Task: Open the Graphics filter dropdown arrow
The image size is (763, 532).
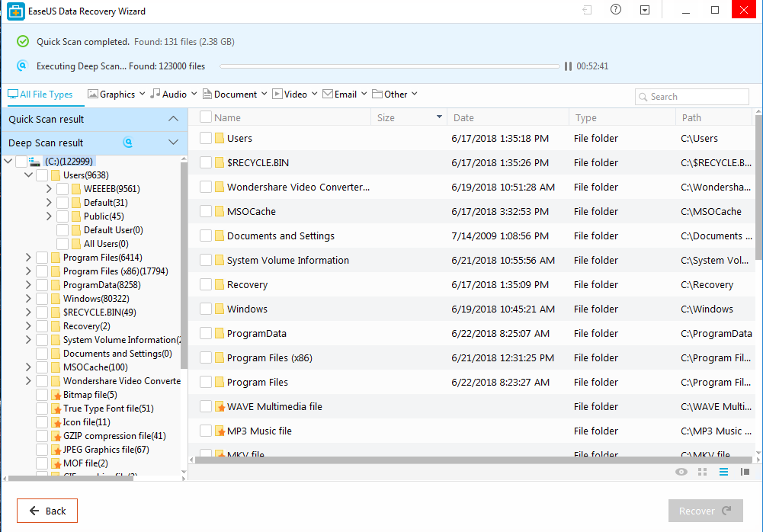Action: (x=142, y=94)
